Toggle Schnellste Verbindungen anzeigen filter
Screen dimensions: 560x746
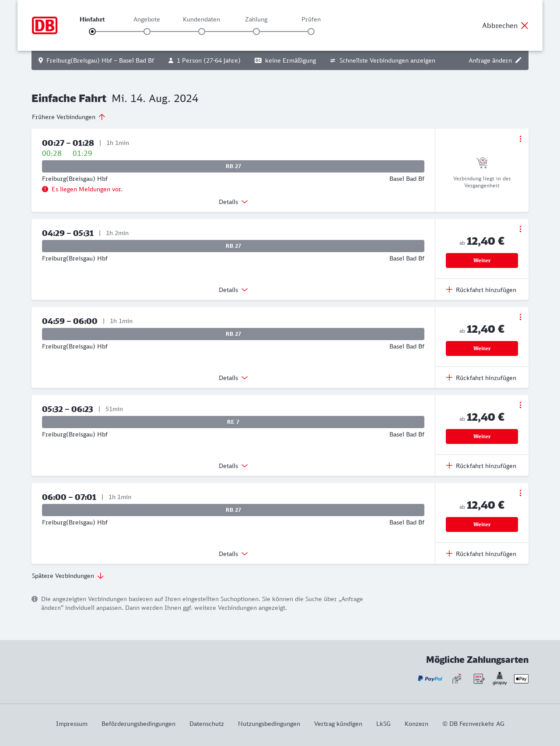click(x=382, y=60)
